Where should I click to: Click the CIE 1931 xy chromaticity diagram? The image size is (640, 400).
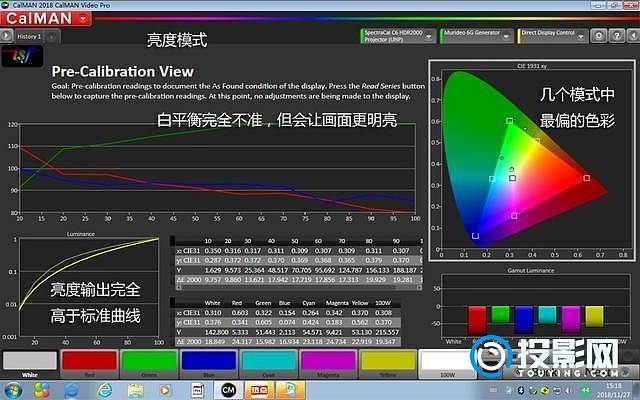(x=532, y=160)
